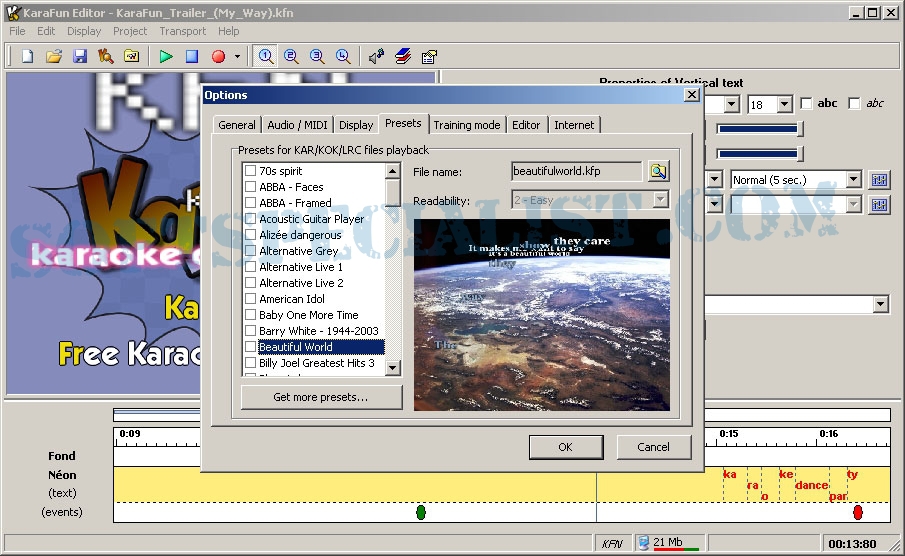Click the red Record button
Viewport: 905px width, 556px height.
218,56
